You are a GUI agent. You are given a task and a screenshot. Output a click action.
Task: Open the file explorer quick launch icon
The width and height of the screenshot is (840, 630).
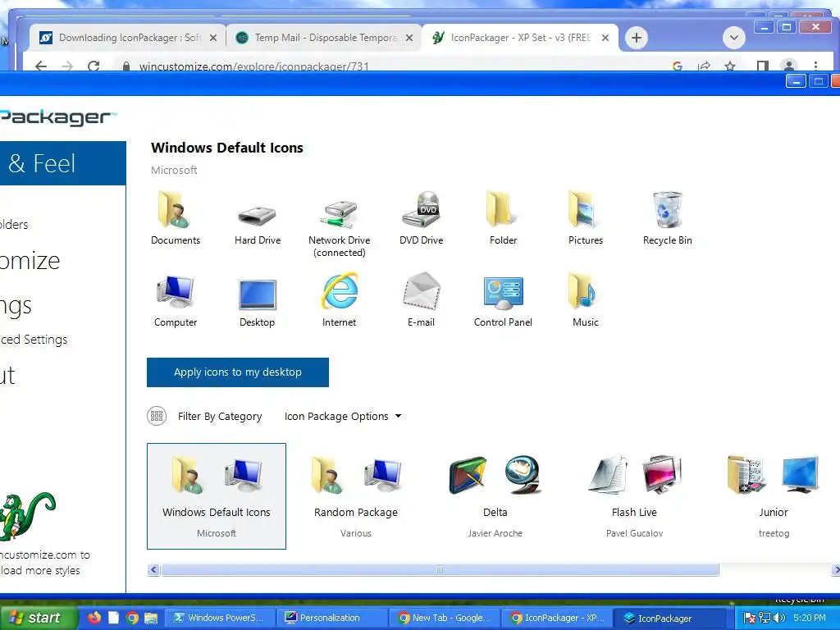tap(151, 618)
